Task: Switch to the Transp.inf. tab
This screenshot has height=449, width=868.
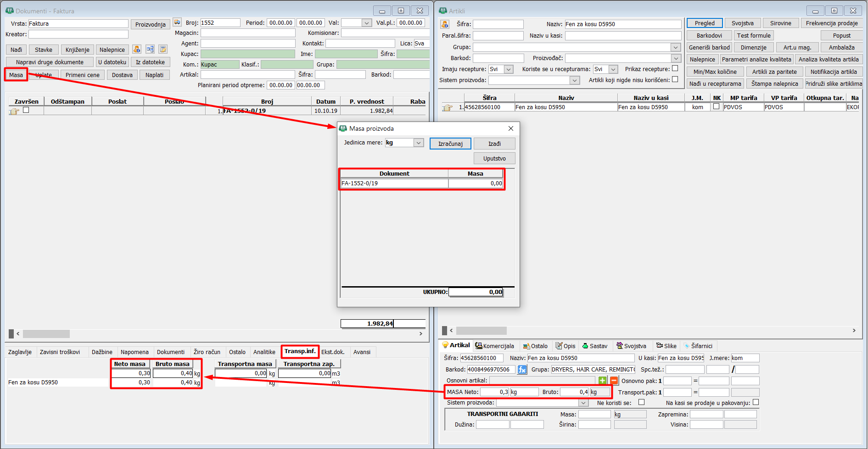Action: 300,351
